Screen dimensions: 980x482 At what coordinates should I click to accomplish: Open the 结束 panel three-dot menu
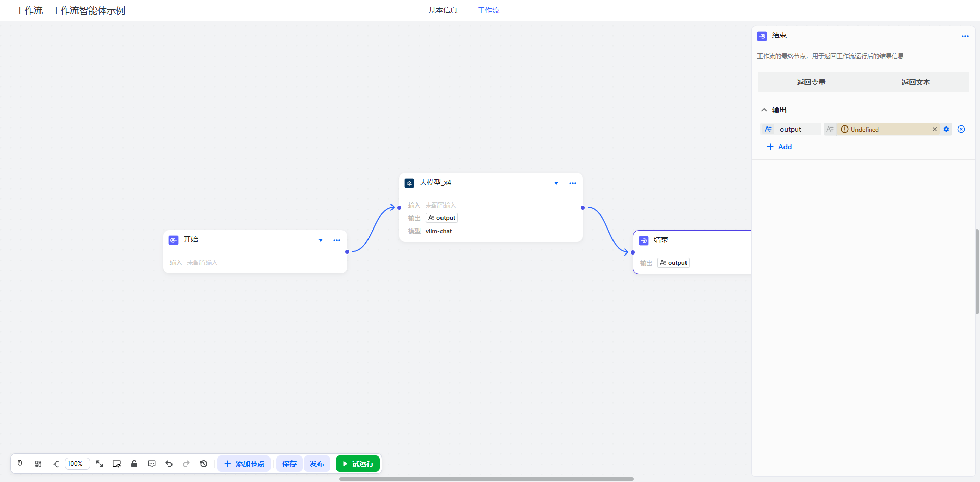965,36
